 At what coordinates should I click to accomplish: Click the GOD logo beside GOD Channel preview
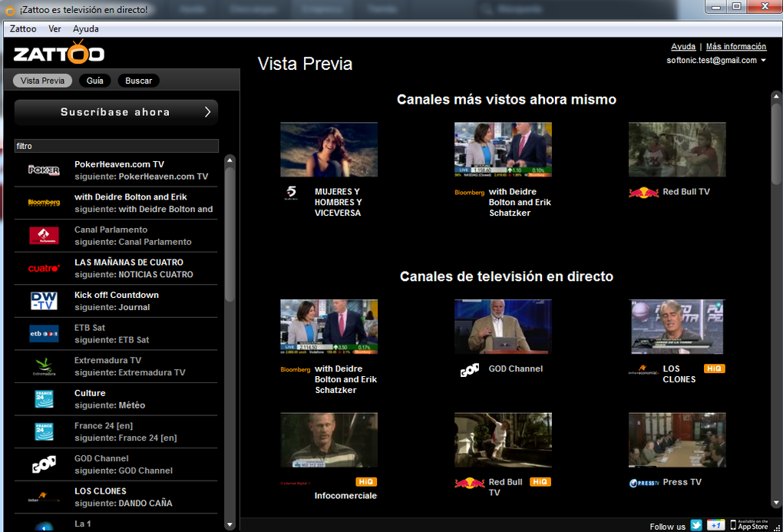coord(469,370)
